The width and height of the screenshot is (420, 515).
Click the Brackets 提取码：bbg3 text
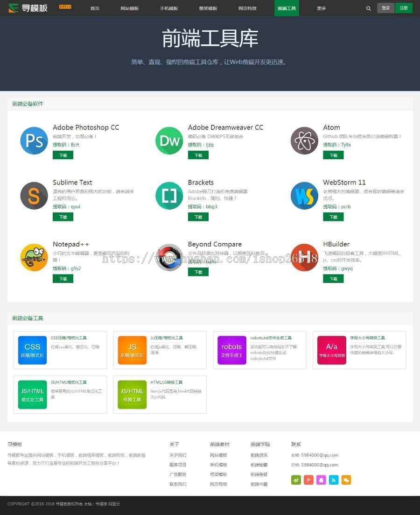point(203,206)
